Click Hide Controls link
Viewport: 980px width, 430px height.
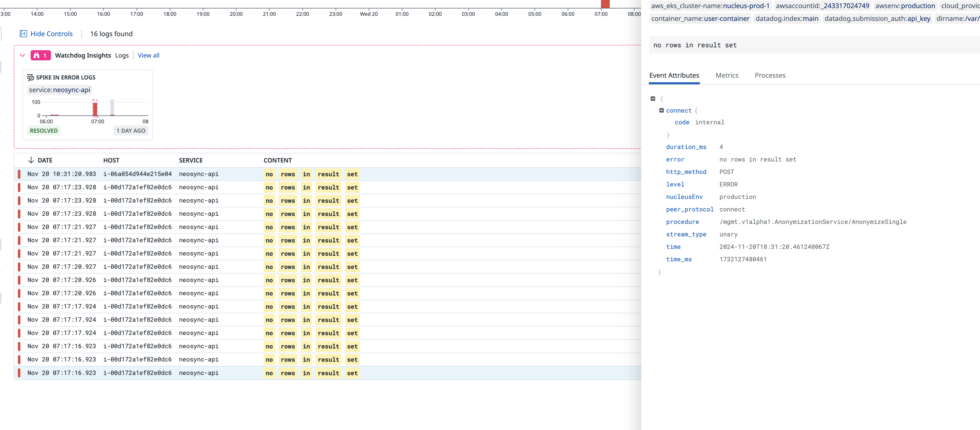(x=51, y=34)
